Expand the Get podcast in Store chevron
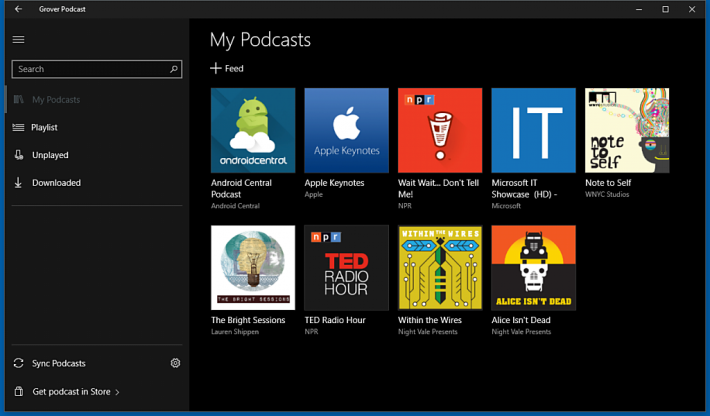The height and width of the screenshot is (416, 710). coord(117,392)
